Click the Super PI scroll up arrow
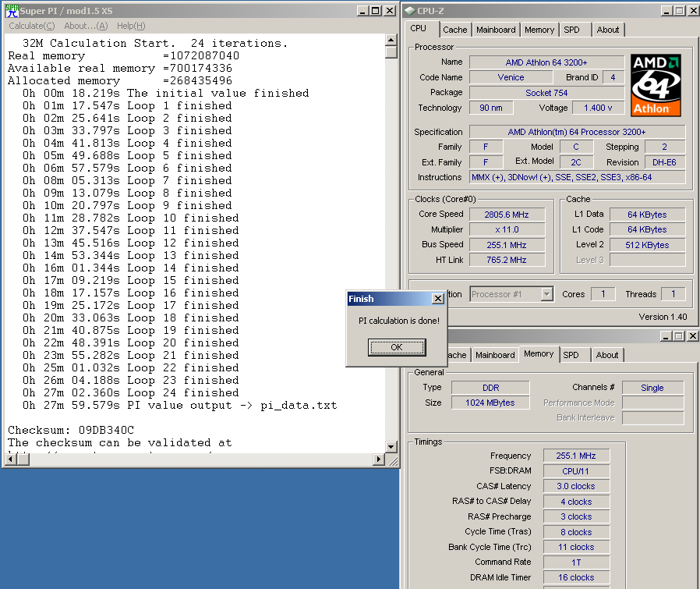Image resolution: width=700 pixels, height=589 pixels. (391, 41)
